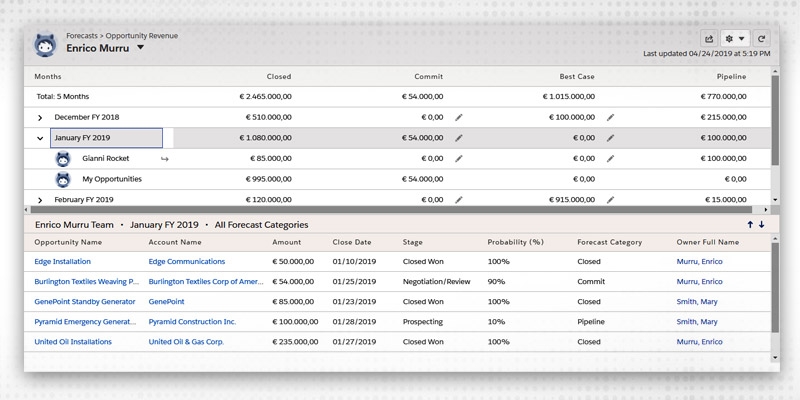Open the Edge Installation opportunity link
Image resolution: width=800 pixels, height=400 pixels.
63,261
